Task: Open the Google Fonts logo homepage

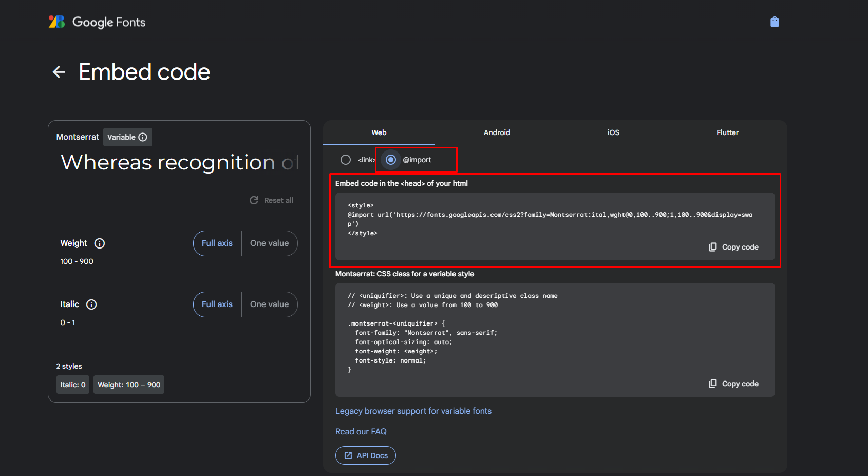Action: click(x=97, y=22)
